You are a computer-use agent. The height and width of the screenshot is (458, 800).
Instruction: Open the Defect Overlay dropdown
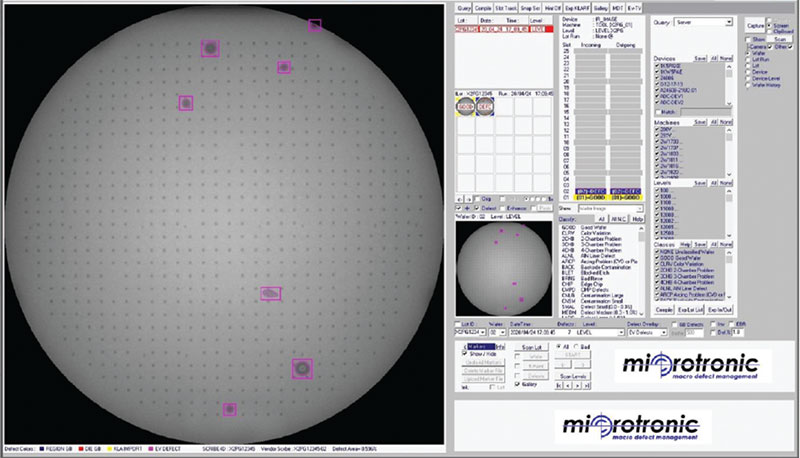coord(647,333)
